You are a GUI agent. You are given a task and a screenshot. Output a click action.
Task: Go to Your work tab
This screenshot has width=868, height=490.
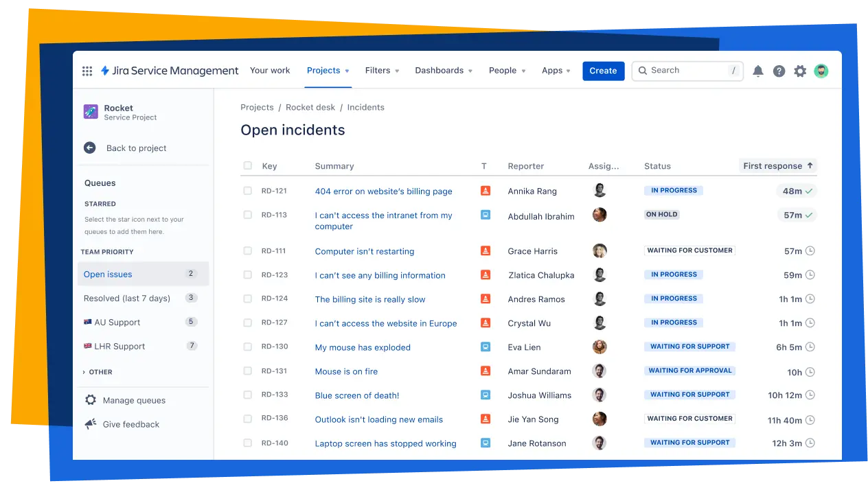(270, 71)
